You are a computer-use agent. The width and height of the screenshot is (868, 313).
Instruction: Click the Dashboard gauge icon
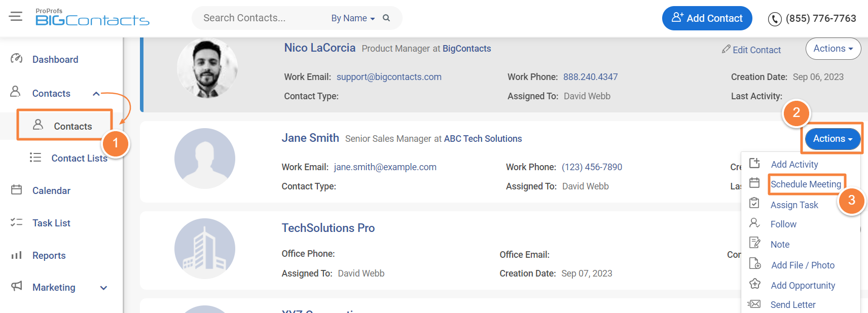coord(17,59)
